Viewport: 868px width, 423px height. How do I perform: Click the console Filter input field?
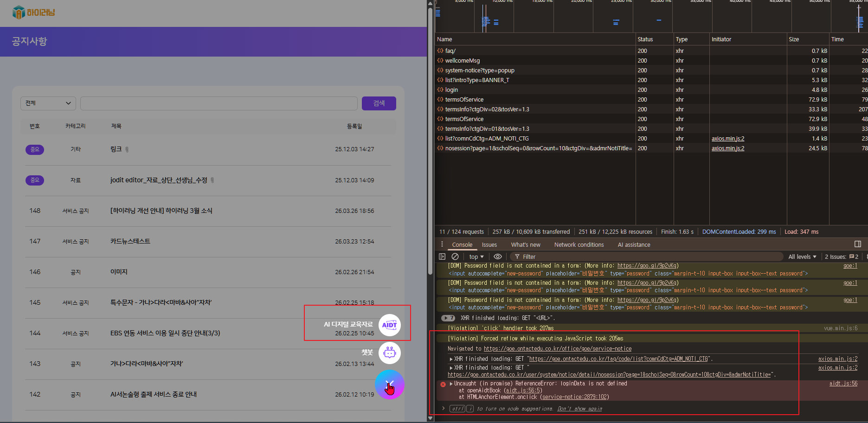[649, 256]
